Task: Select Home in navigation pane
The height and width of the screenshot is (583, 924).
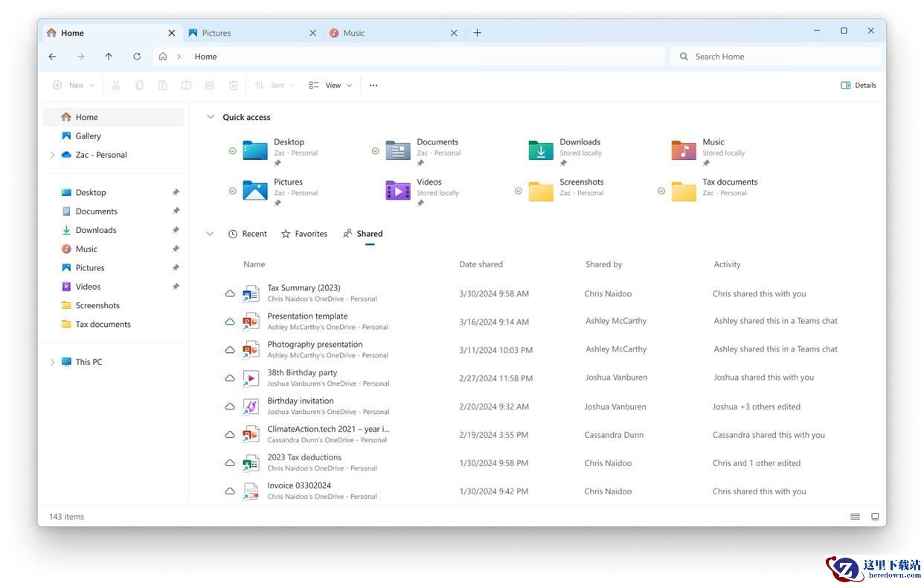Action: 113,117
